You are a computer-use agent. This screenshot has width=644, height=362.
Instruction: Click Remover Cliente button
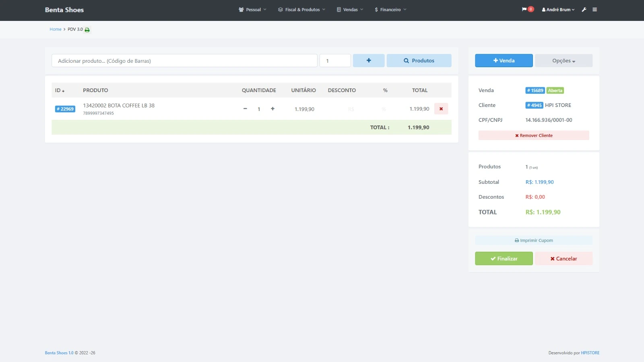point(534,136)
